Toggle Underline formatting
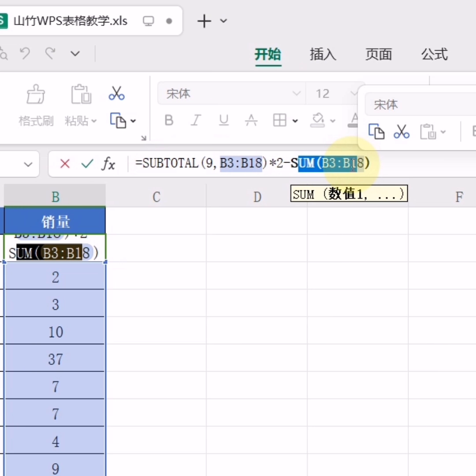Screen dimensions: 476x476 tap(224, 120)
